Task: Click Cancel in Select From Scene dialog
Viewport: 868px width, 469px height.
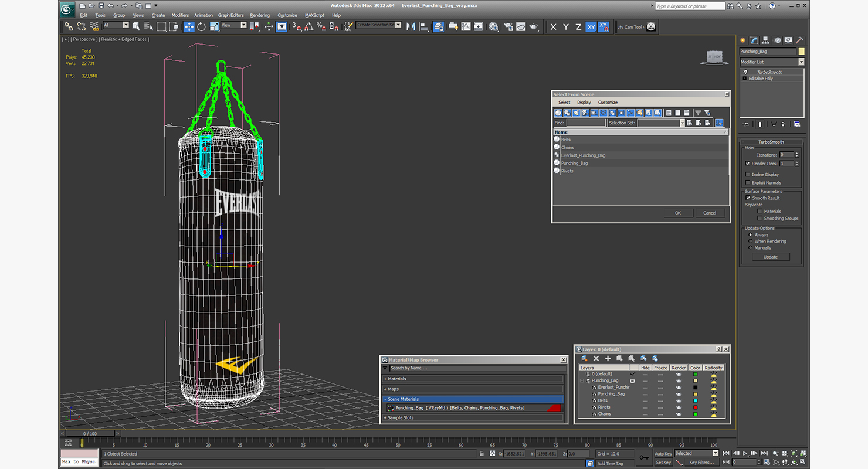Action: point(710,213)
